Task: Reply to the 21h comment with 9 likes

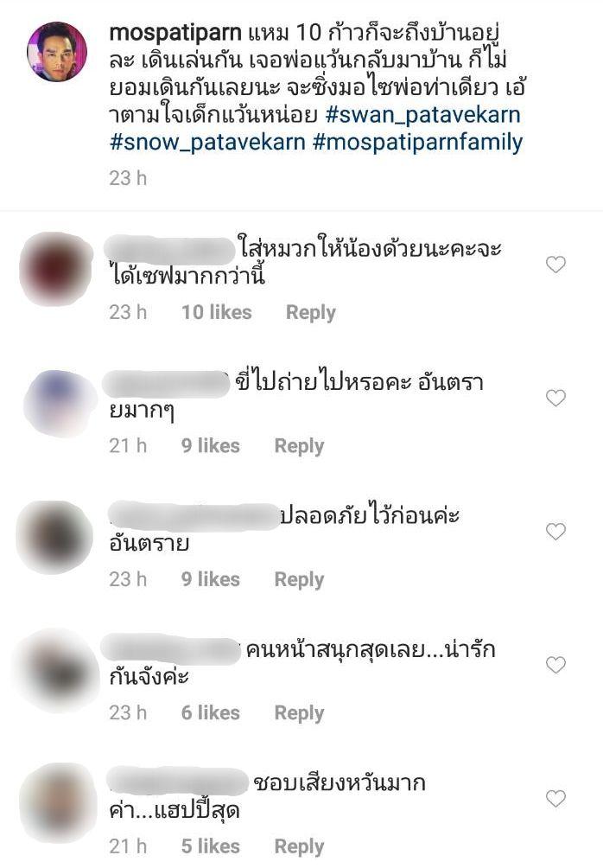Action: pyautogui.click(x=299, y=446)
